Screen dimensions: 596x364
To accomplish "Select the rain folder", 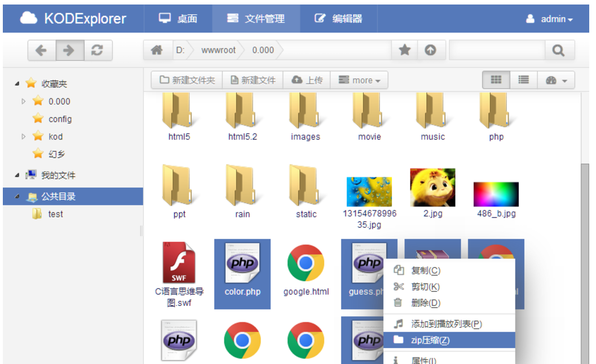I will coord(242,192).
